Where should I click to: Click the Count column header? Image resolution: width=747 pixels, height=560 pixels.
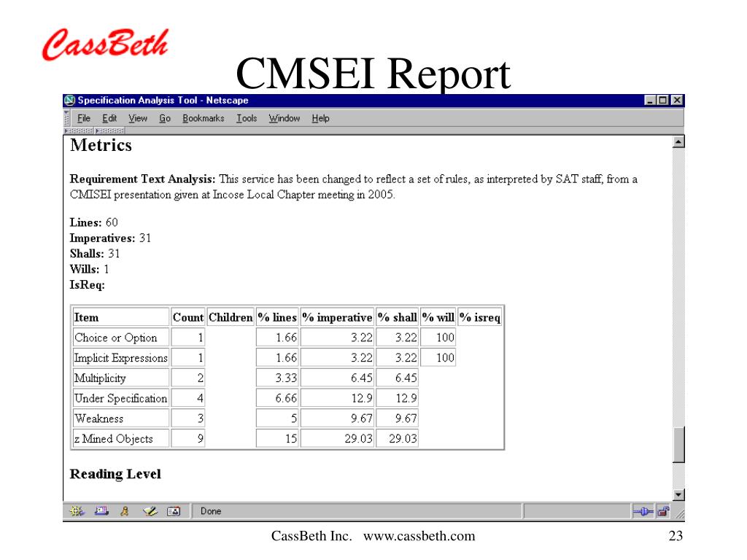(x=188, y=318)
